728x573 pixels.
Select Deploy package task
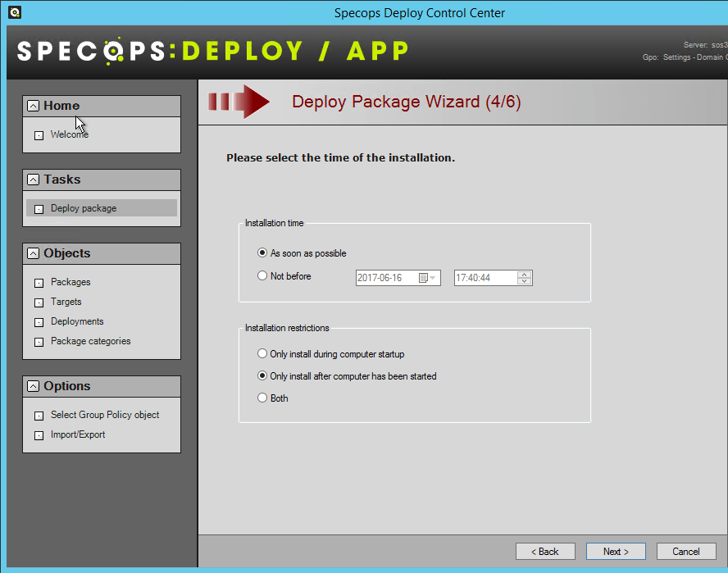click(102, 208)
